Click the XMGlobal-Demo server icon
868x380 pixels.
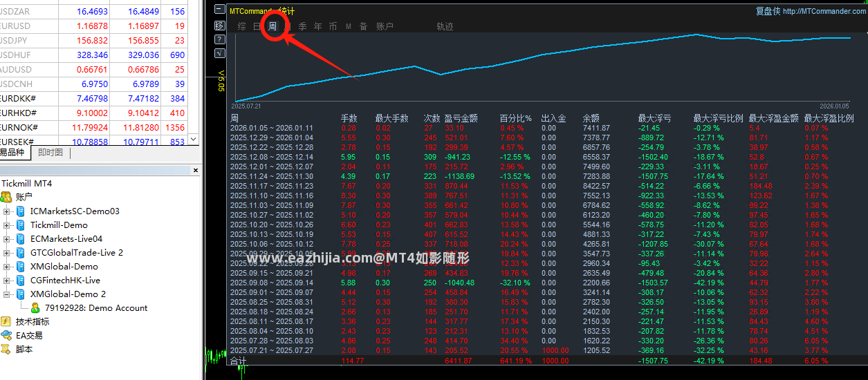tap(21, 266)
